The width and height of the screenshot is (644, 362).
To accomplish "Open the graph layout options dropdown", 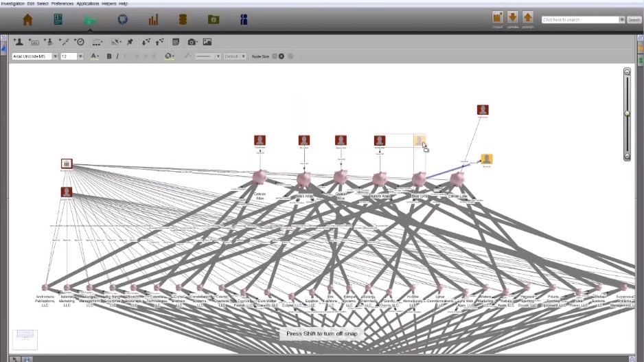I will tap(97, 42).
